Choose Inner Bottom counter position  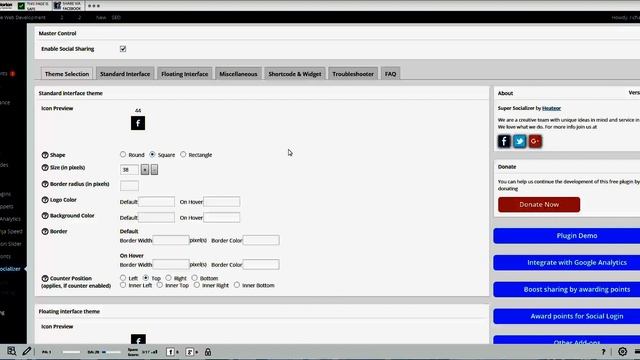(237, 285)
